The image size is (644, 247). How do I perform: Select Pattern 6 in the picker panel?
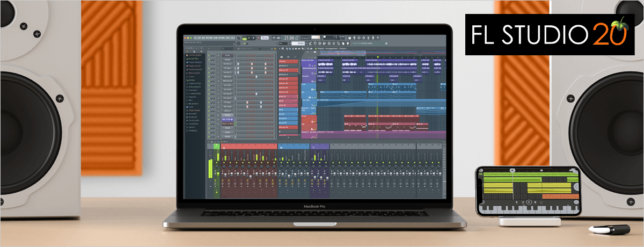point(288,74)
